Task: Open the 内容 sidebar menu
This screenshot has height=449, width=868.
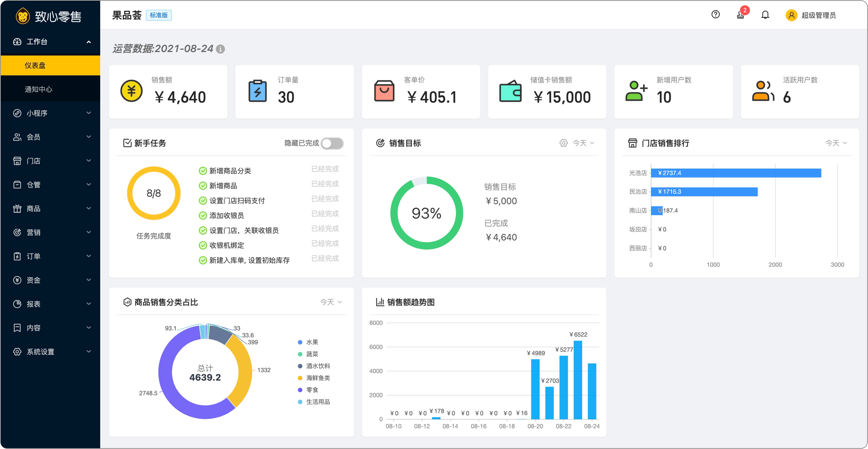Action: click(x=50, y=328)
